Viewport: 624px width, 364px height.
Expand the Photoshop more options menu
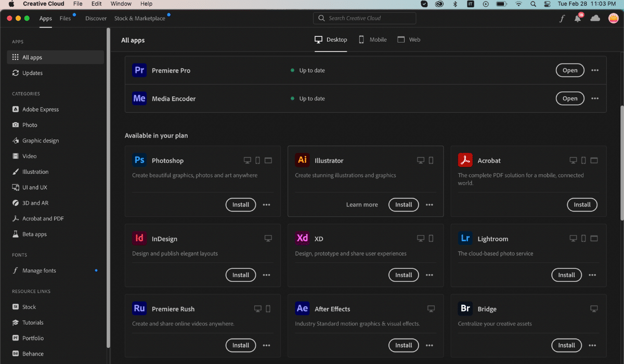click(266, 204)
